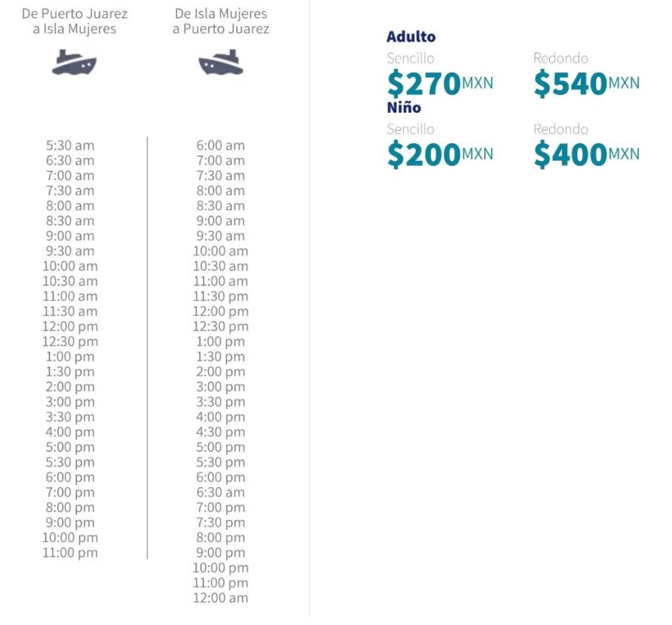Click the Redondo label under Niño
672x625 pixels.
click(x=561, y=129)
